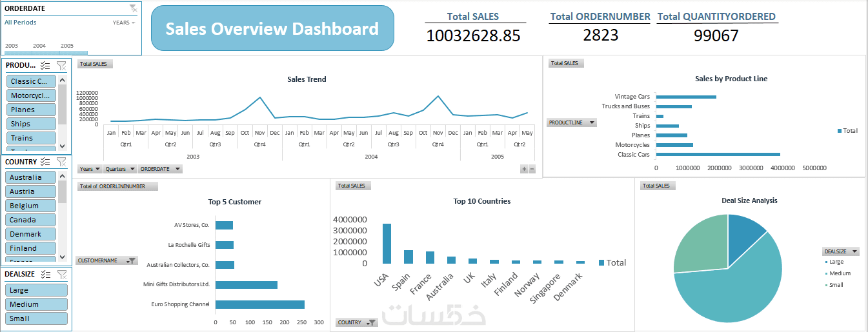The height and width of the screenshot is (332, 868).
Task: Select Medium deal size filter
Action: coord(37,304)
